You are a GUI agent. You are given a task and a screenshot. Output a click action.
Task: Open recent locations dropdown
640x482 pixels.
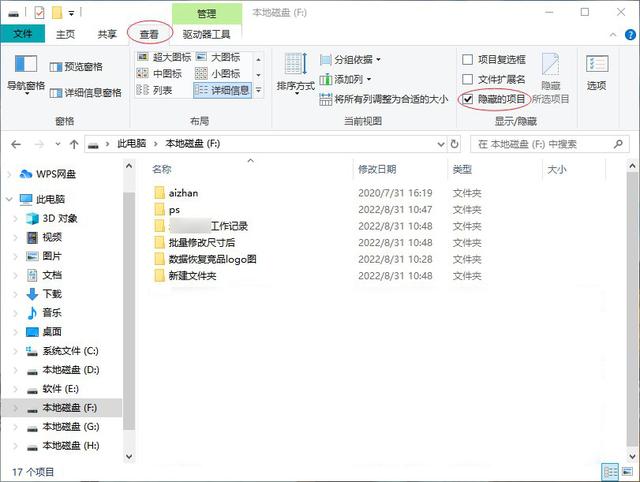pos(58,144)
